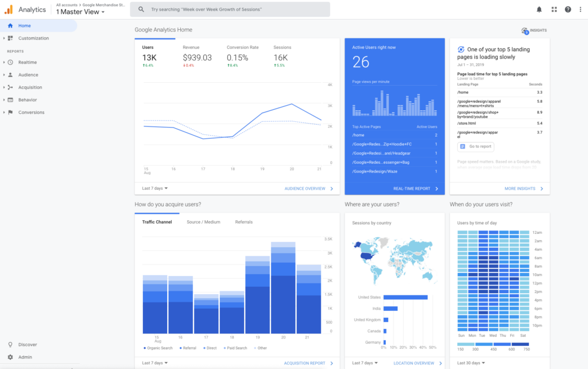588x369 pixels.
Task: Open Help via the question mark icon
Action: click(568, 9)
